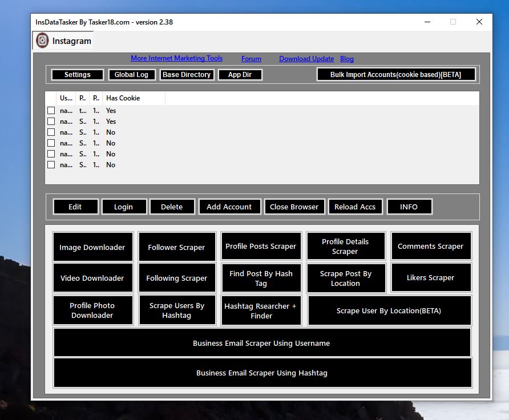This screenshot has height=420, width=509.
Task: Select the first row's Yes cookie value
Action: coord(111,111)
